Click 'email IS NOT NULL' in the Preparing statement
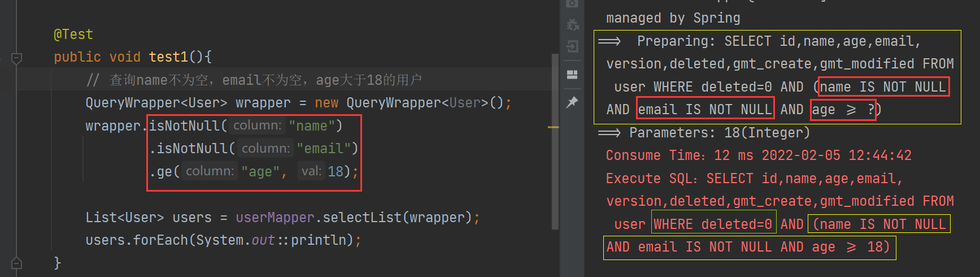This screenshot has width=980, height=277. (705, 110)
